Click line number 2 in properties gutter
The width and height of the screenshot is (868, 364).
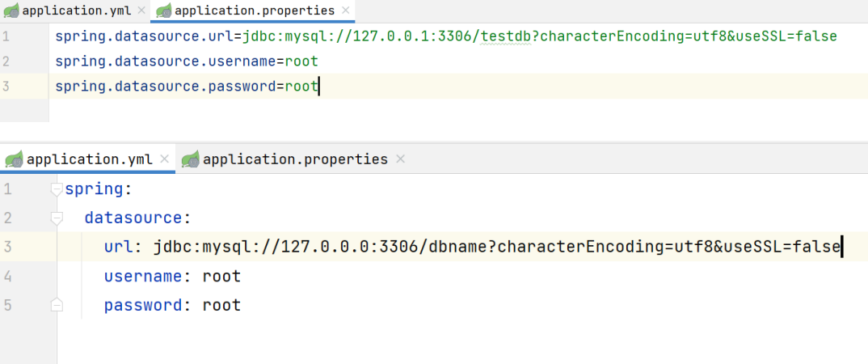6,61
